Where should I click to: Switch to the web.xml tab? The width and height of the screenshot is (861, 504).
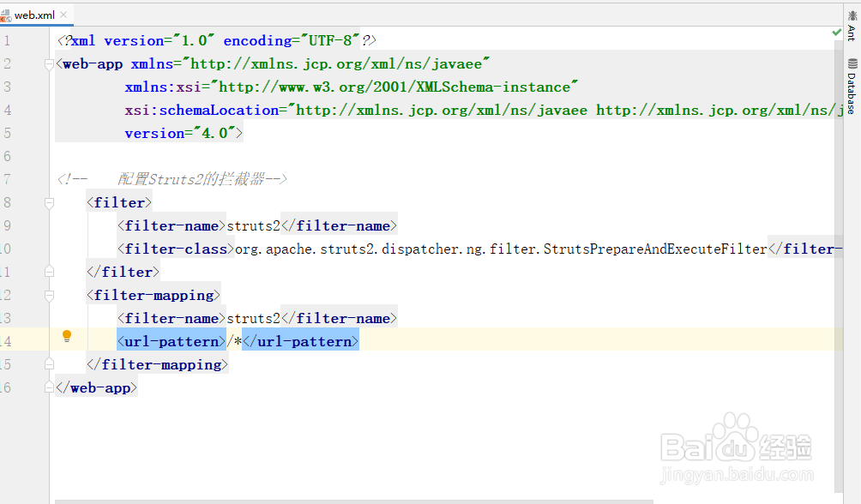click(34, 15)
